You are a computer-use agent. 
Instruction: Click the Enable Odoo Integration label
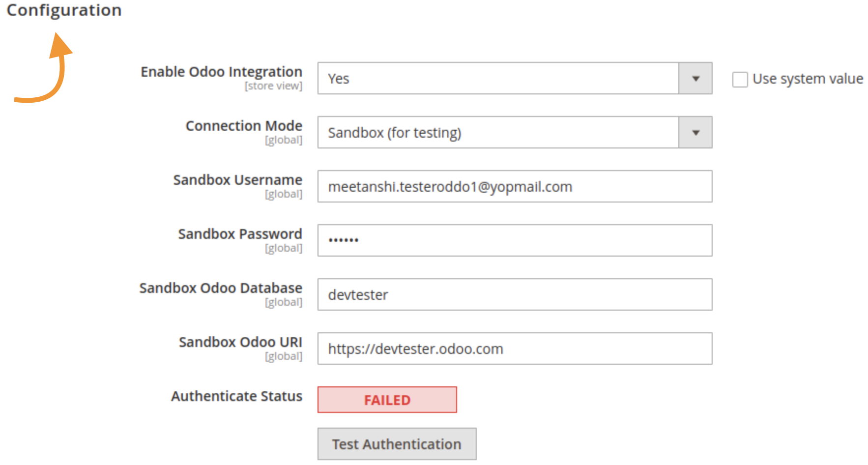[x=221, y=72]
